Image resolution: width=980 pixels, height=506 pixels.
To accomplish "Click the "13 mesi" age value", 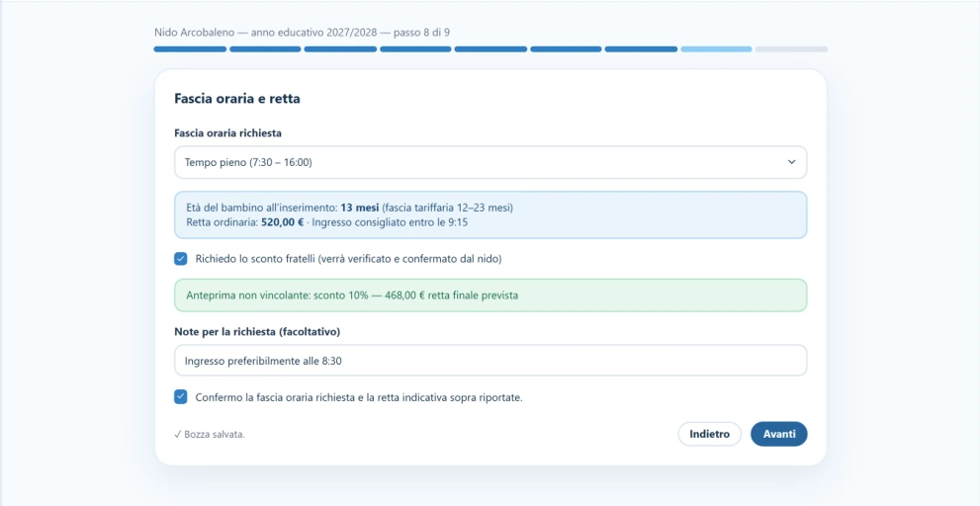I will point(359,208).
